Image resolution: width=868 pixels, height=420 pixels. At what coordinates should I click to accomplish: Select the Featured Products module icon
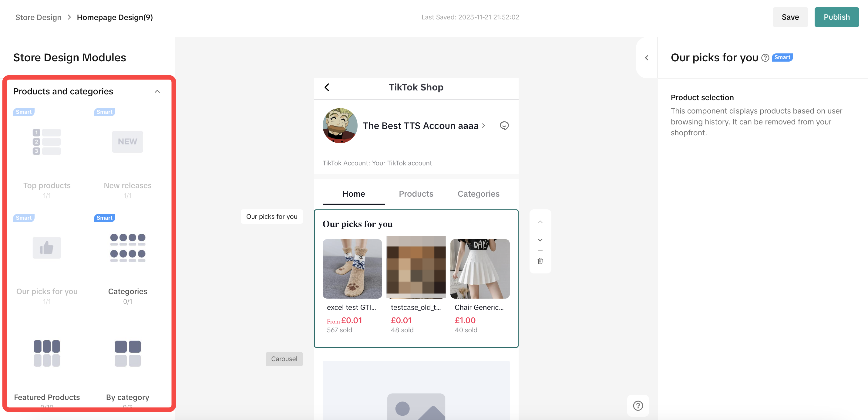pyautogui.click(x=47, y=353)
